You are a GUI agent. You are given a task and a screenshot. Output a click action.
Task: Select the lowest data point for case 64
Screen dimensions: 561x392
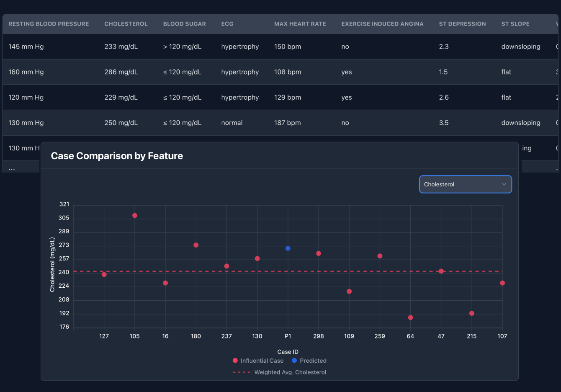410,318
